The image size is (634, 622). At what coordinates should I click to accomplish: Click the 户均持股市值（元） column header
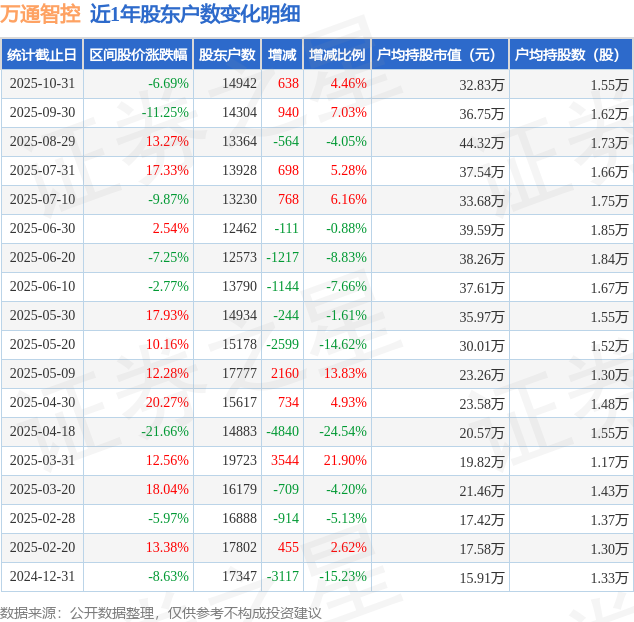coord(440,55)
